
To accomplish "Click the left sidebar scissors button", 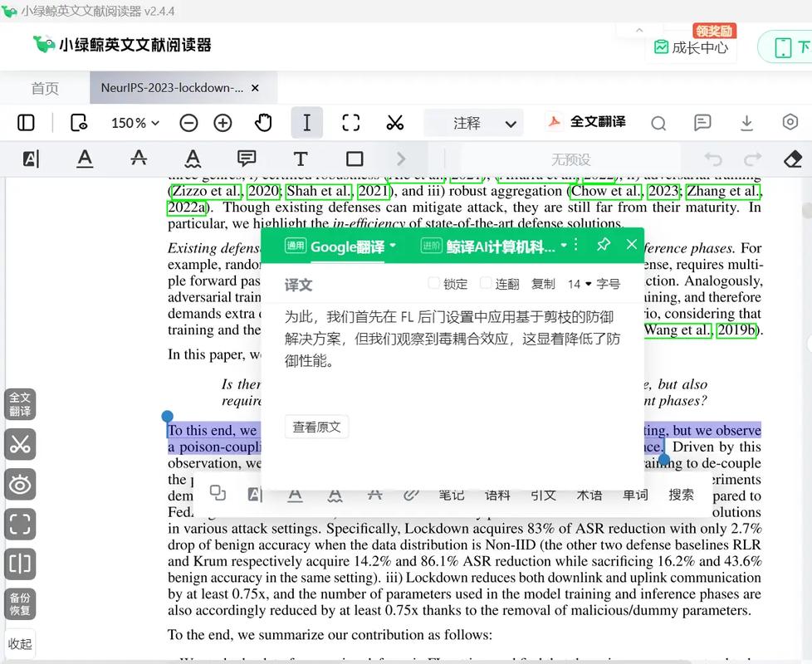I will pyautogui.click(x=20, y=444).
